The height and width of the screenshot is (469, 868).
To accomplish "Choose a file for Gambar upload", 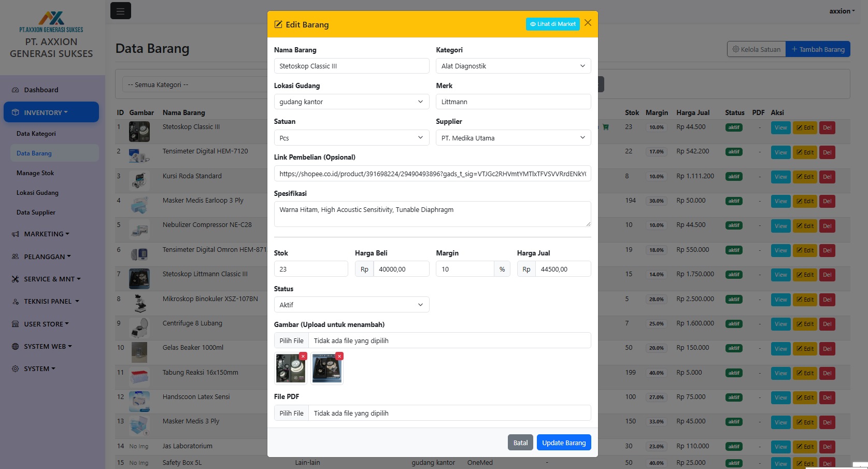I will pos(291,340).
